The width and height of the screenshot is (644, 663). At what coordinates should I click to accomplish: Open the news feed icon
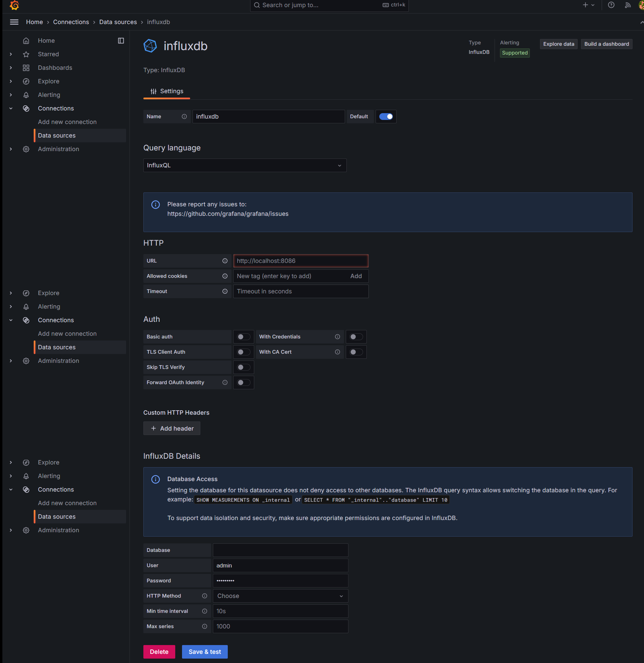(x=628, y=5)
